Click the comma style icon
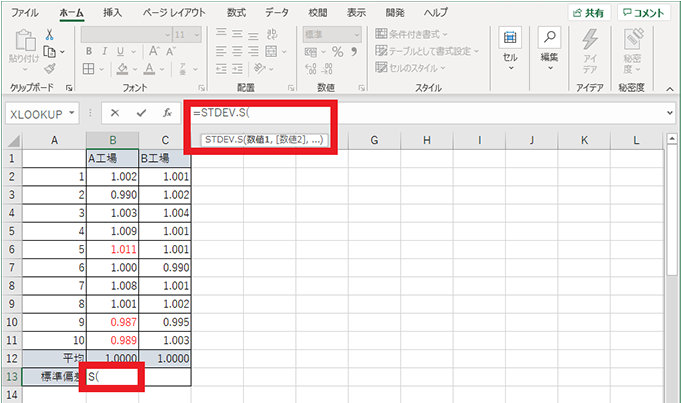This screenshot has height=403, width=681. [x=354, y=52]
